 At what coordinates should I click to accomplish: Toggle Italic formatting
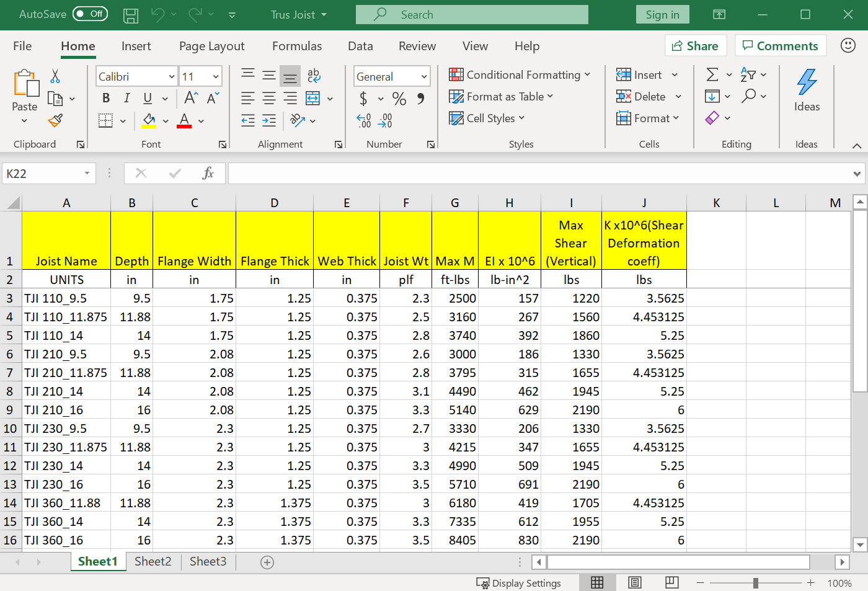point(126,98)
